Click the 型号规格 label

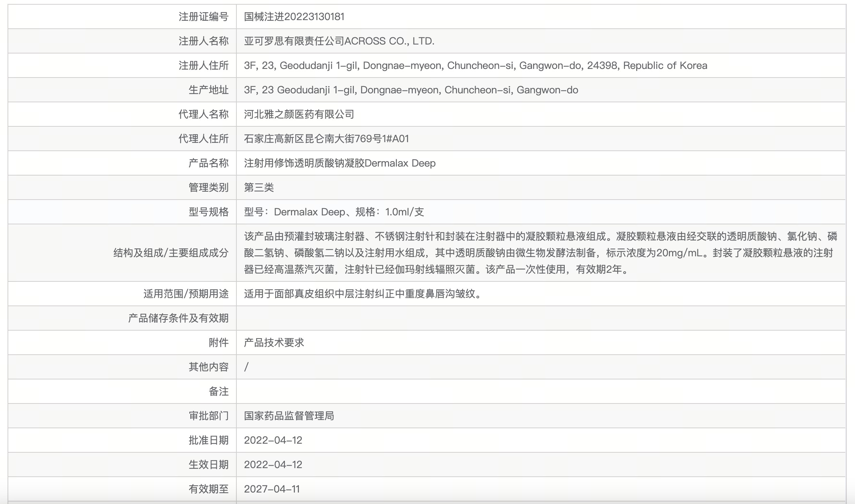click(x=209, y=212)
